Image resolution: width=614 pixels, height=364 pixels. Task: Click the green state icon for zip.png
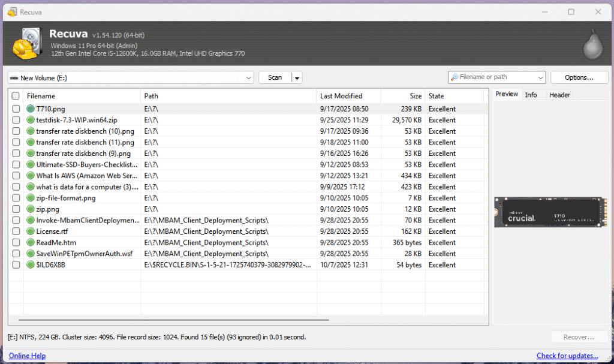click(31, 209)
